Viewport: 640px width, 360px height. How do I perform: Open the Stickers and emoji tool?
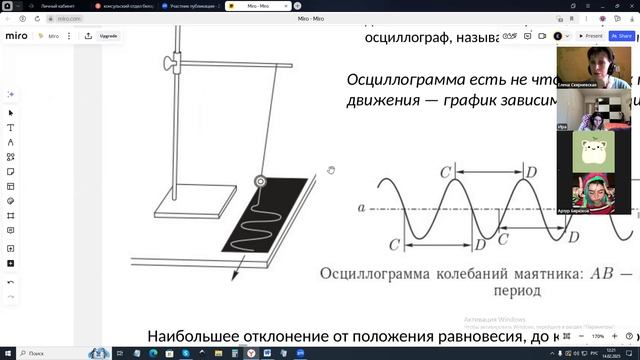(11, 201)
